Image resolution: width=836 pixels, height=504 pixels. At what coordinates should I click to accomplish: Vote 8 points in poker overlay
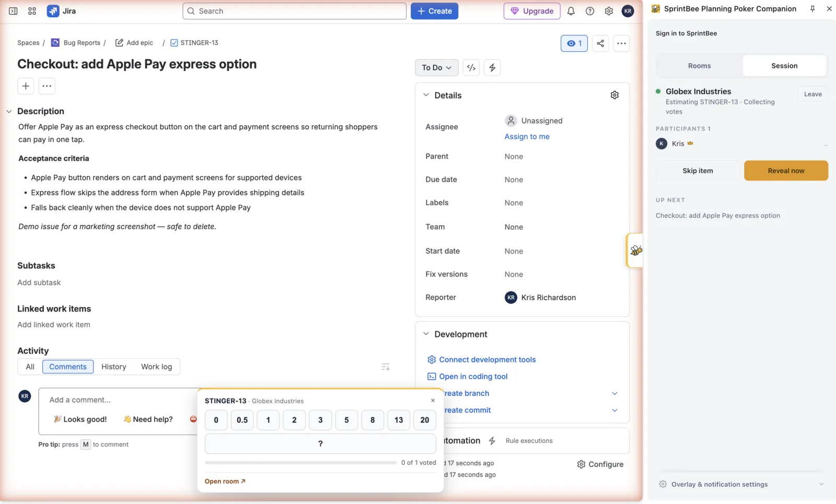(x=373, y=420)
